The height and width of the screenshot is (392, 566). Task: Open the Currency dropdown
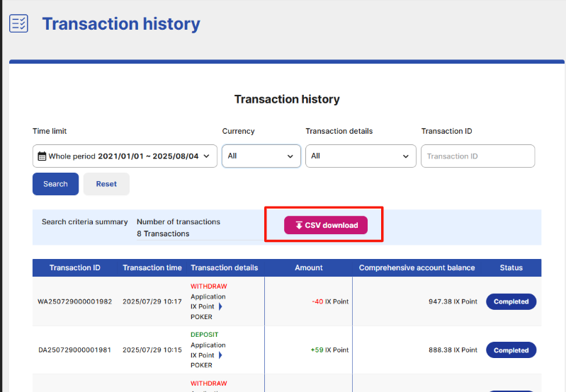[x=261, y=156]
